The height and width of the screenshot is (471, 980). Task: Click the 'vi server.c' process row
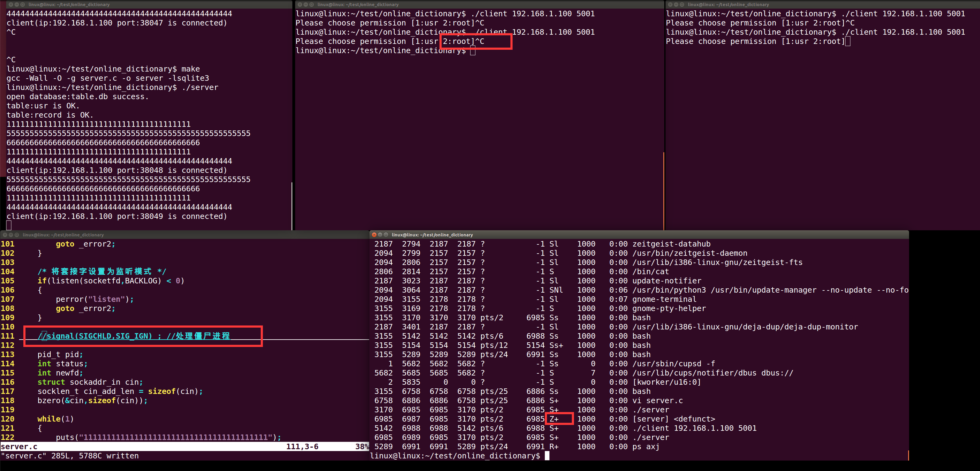tap(529, 400)
